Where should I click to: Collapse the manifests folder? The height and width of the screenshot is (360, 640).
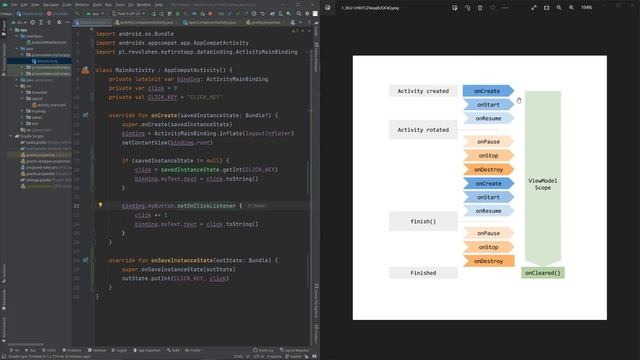[17, 36]
